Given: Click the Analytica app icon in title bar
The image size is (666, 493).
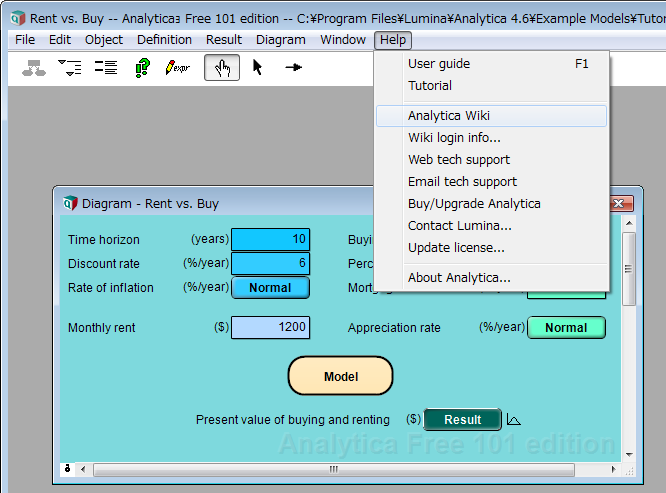Looking at the screenshot, I should pos(18,18).
